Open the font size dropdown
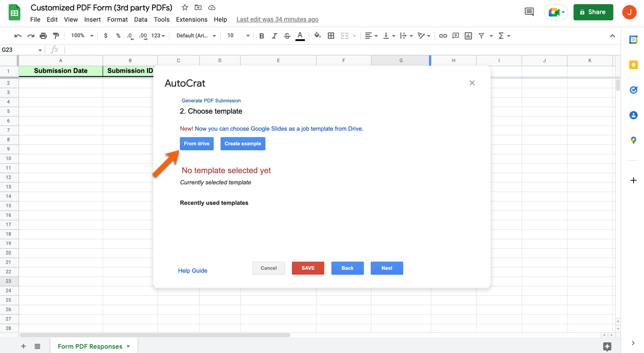The image size is (644, 353). point(238,36)
